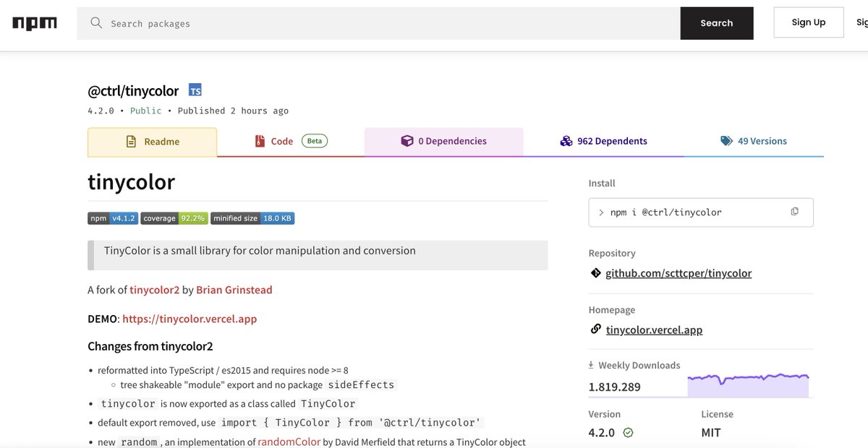Click the @ctrl/tinycolor package title
Screen dimensions: 868x448
(133, 91)
